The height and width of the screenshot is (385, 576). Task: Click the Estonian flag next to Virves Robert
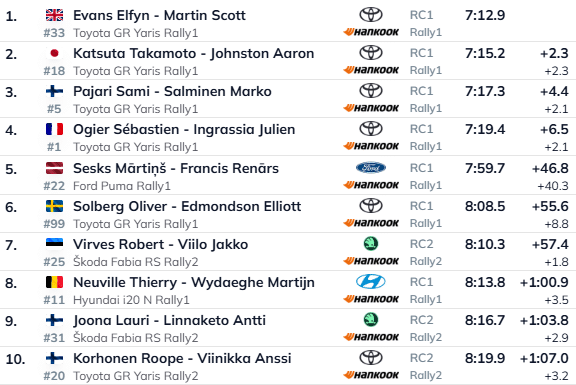(x=54, y=243)
